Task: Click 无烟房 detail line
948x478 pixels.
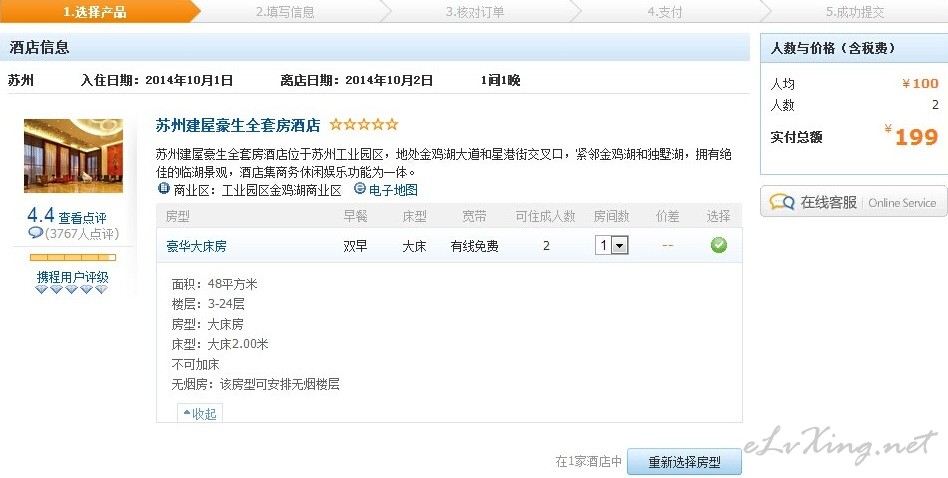Action: 255,384
